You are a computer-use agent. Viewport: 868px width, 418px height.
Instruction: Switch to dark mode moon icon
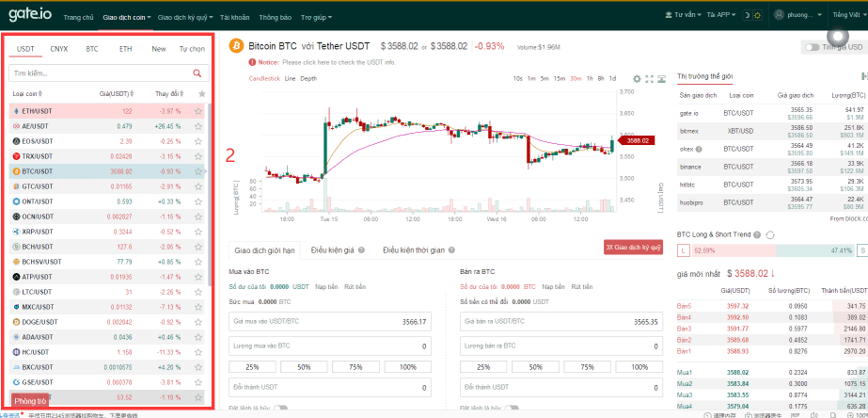[x=746, y=15]
